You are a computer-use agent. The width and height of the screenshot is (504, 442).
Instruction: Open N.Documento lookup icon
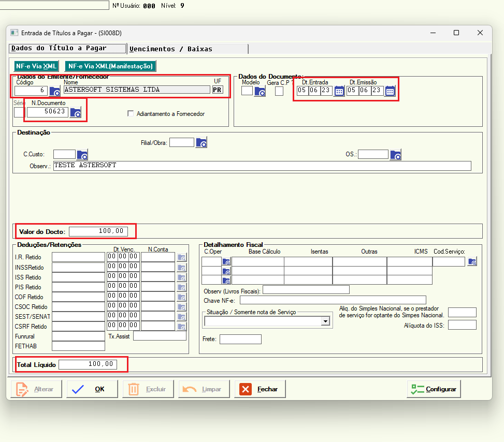[x=76, y=113]
